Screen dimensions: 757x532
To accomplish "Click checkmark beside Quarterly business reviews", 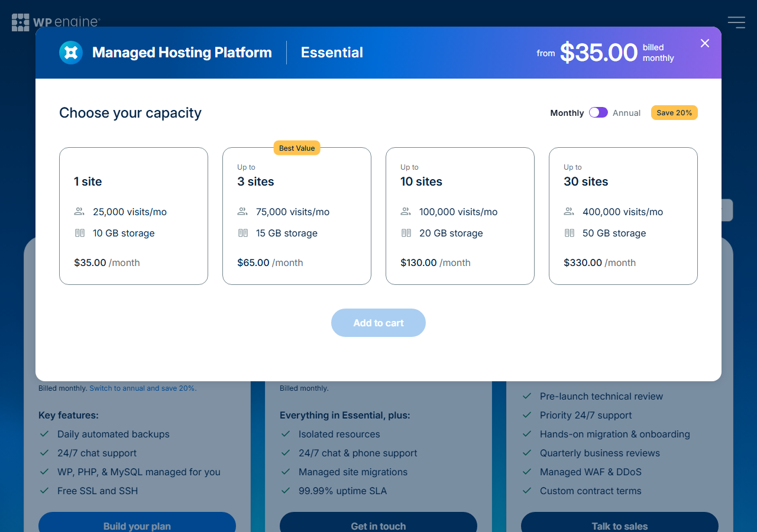I will tap(526, 453).
